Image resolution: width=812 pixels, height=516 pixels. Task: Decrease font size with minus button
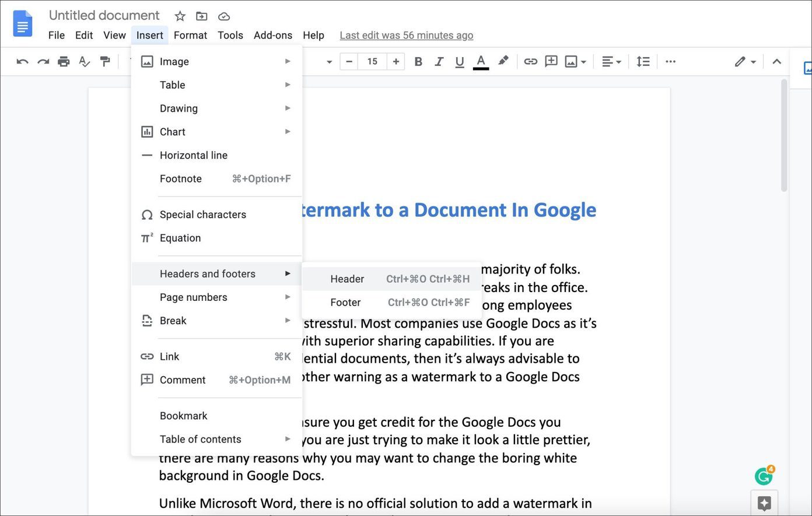pyautogui.click(x=349, y=61)
